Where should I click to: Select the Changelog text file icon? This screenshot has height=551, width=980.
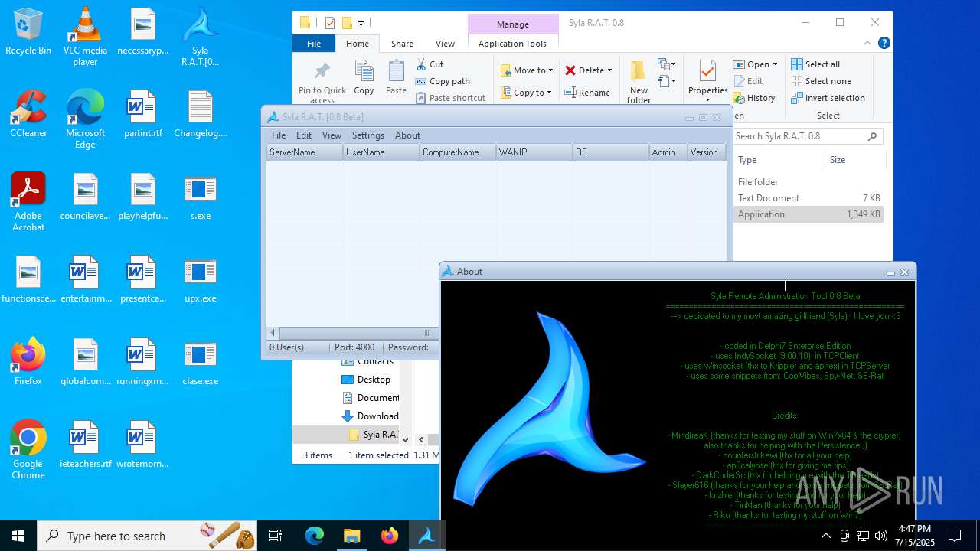[200, 114]
